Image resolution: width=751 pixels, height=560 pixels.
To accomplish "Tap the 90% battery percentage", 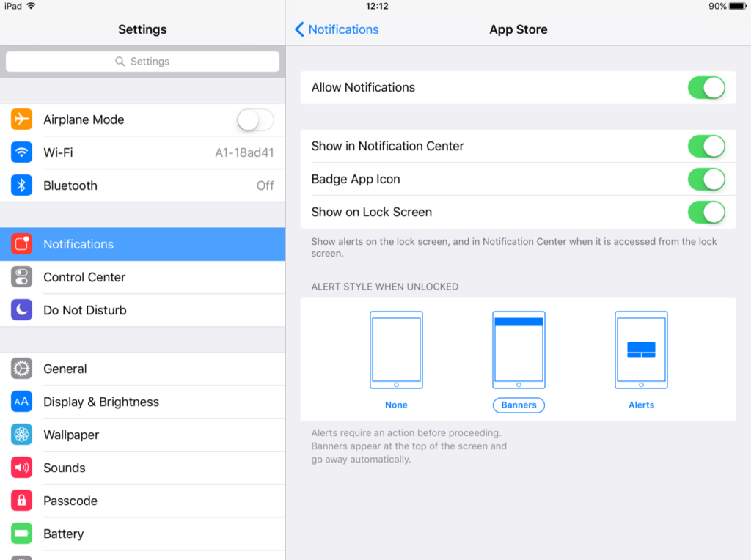I will point(717,6).
